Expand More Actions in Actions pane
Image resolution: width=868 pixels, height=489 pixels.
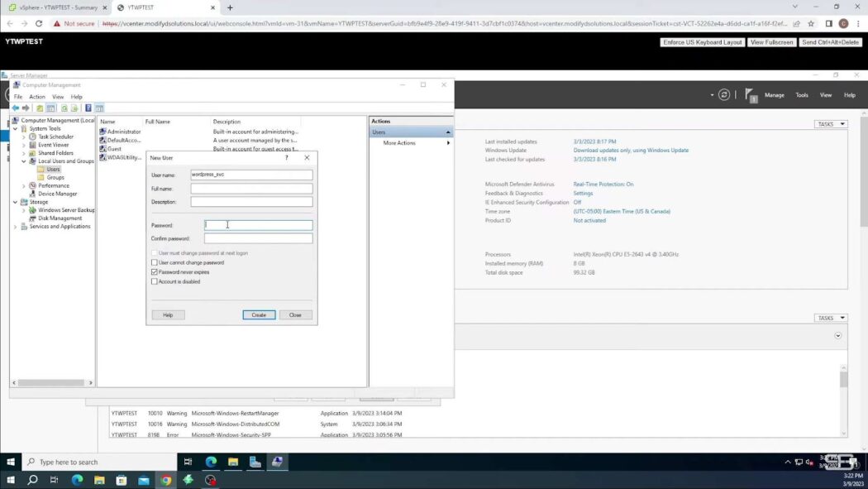(410, 143)
